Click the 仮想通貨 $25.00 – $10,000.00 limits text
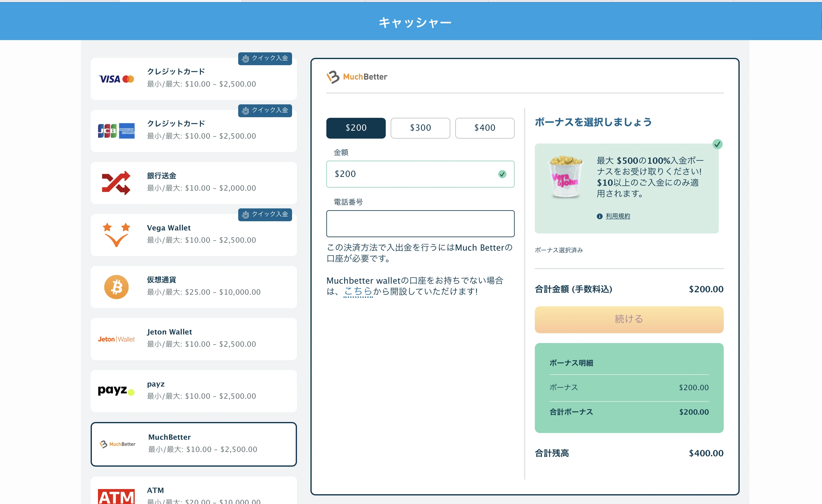Screen dimensions: 822x504 (x=204, y=292)
